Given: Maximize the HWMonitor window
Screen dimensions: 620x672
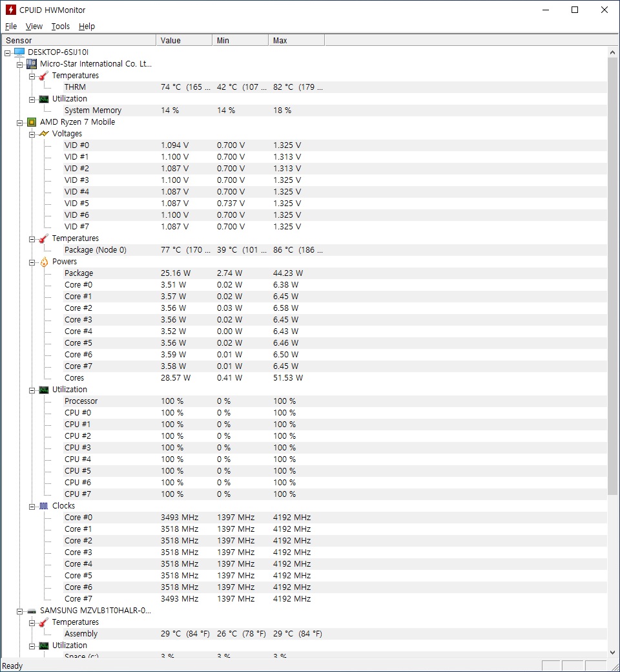Looking at the screenshot, I should tap(575, 10).
